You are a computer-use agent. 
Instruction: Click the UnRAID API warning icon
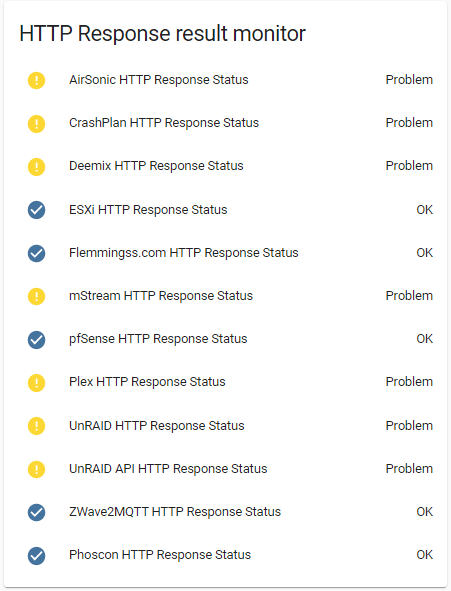pyautogui.click(x=37, y=469)
